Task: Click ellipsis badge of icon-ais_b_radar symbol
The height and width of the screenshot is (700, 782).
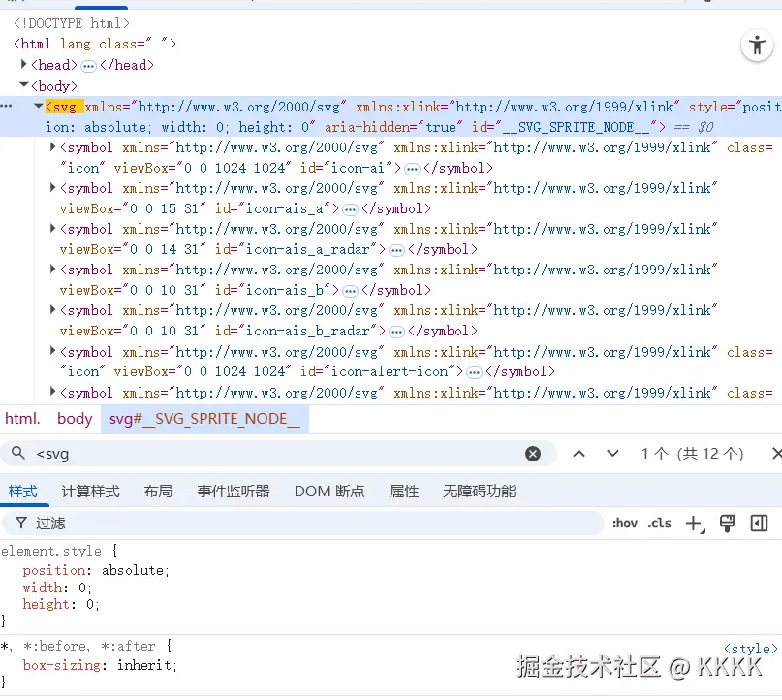Action: click(396, 332)
